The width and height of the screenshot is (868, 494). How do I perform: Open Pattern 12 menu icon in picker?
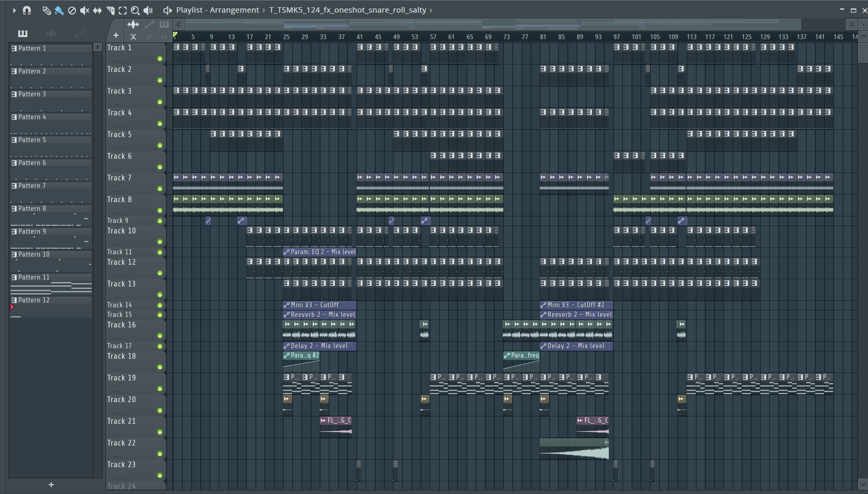pos(14,300)
